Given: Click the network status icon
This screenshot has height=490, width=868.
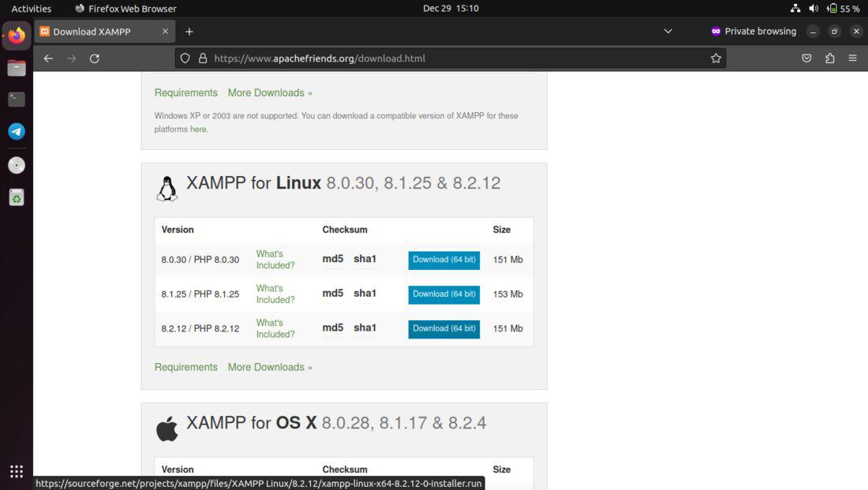Looking at the screenshot, I should click(795, 9).
